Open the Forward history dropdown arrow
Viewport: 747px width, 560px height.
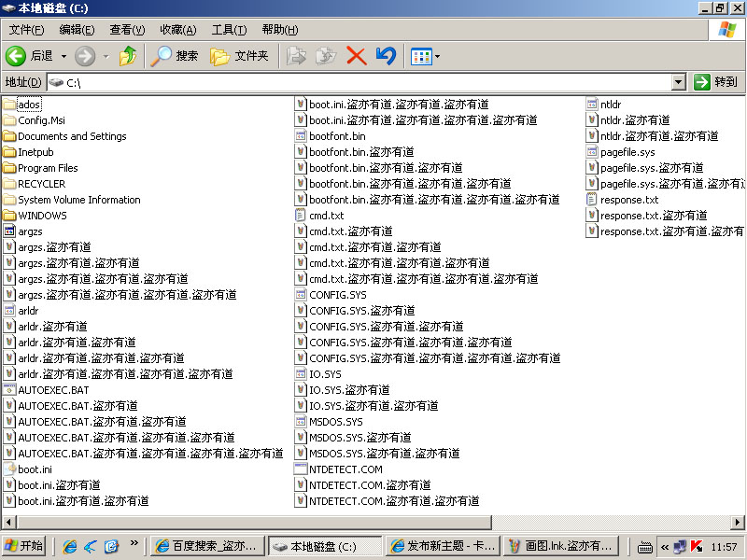pos(106,56)
